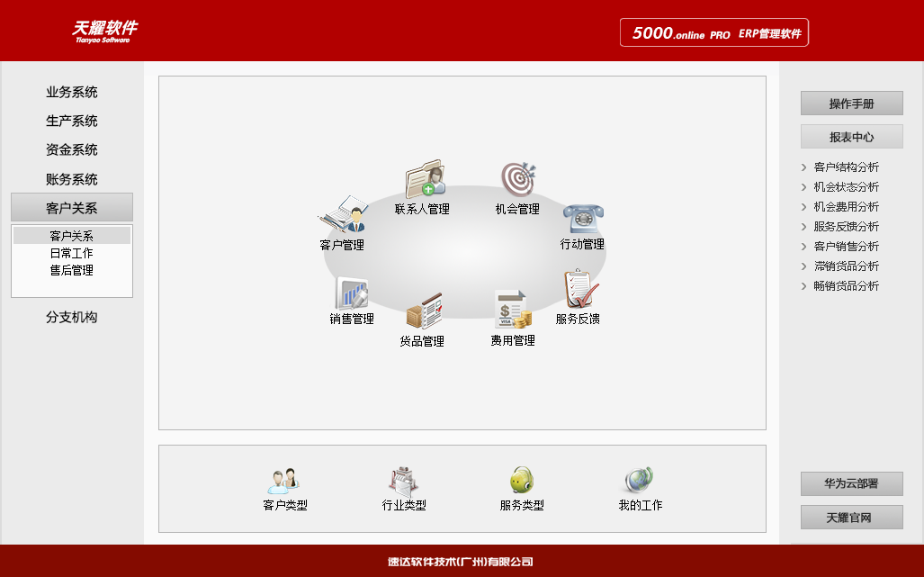Select the 售后管理 submenu item
The height and width of the screenshot is (577, 924).
[72, 271]
